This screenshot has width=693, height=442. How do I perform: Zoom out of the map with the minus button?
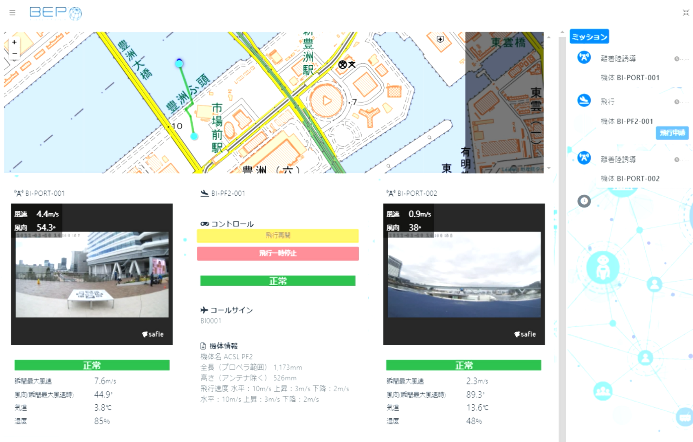[15, 53]
